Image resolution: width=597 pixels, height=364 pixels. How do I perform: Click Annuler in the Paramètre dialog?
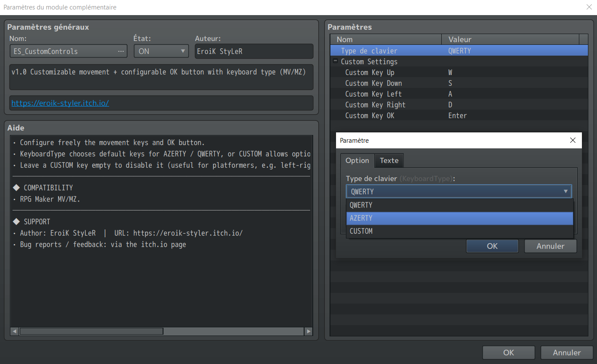coord(550,246)
